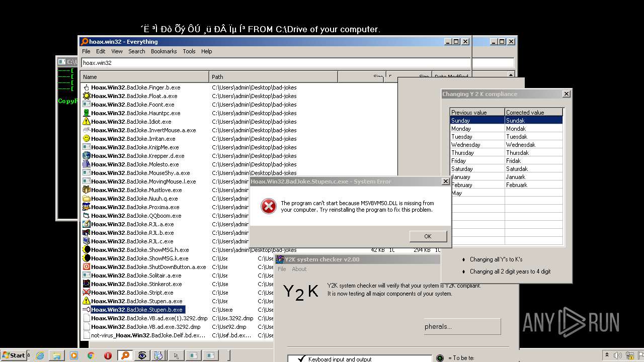Image resolution: width=644 pixels, height=362 pixels.
Task: Click the red icon of BadJoke.ShutDownButton.a.exe
Action: click(87, 267)
